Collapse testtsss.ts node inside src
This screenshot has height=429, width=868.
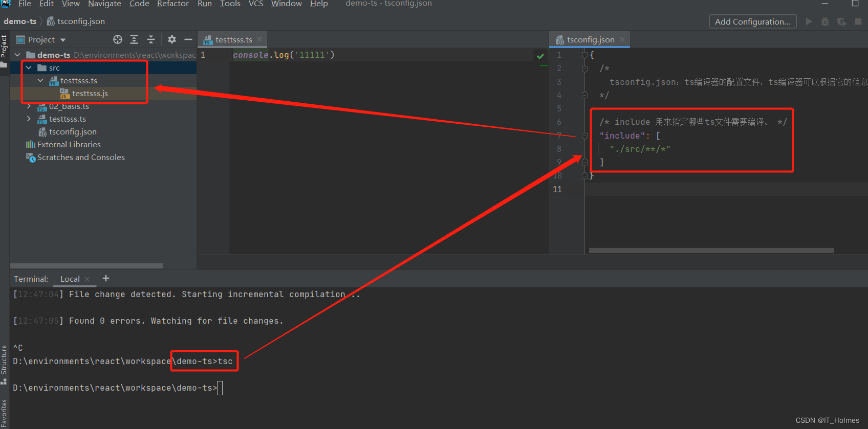(40, 80)
